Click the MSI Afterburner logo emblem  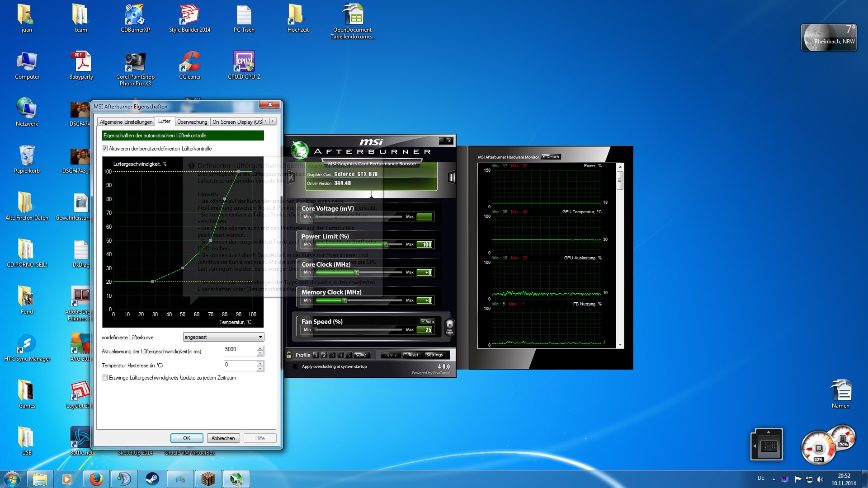point(299,150)
